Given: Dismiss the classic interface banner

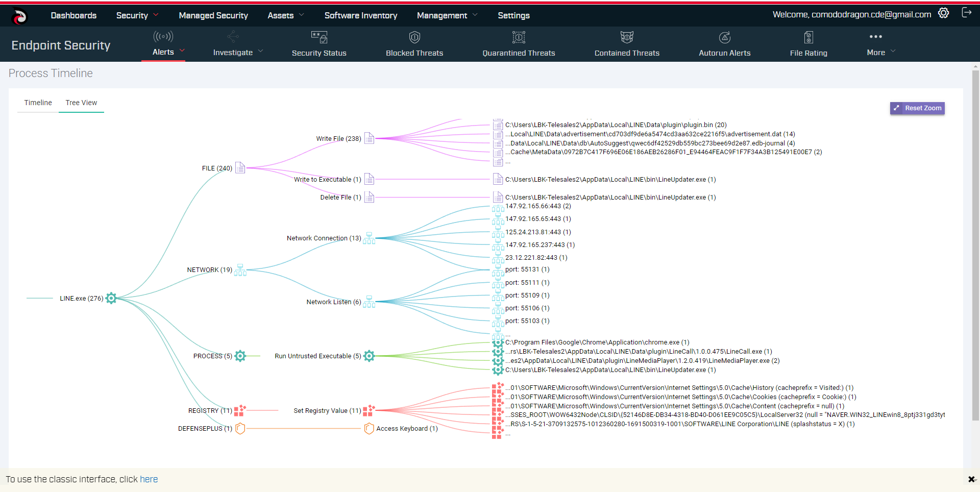Looking at the screenshot, I should [x=972, y=479].
